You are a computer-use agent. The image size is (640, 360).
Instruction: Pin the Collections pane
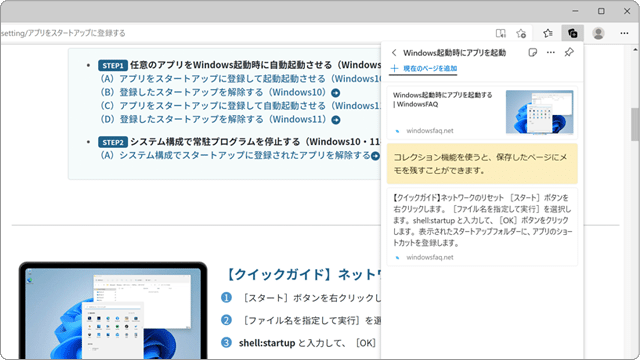tap(569, 52)
